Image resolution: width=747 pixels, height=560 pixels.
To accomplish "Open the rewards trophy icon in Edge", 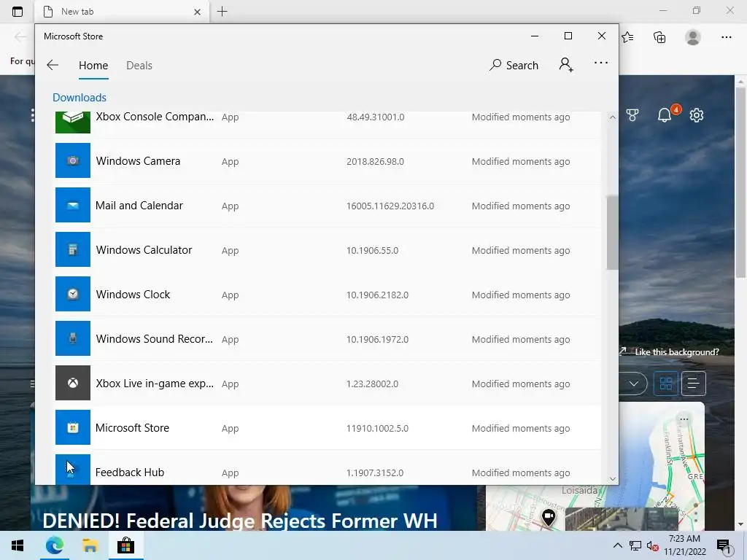I will tap(632, 114).
